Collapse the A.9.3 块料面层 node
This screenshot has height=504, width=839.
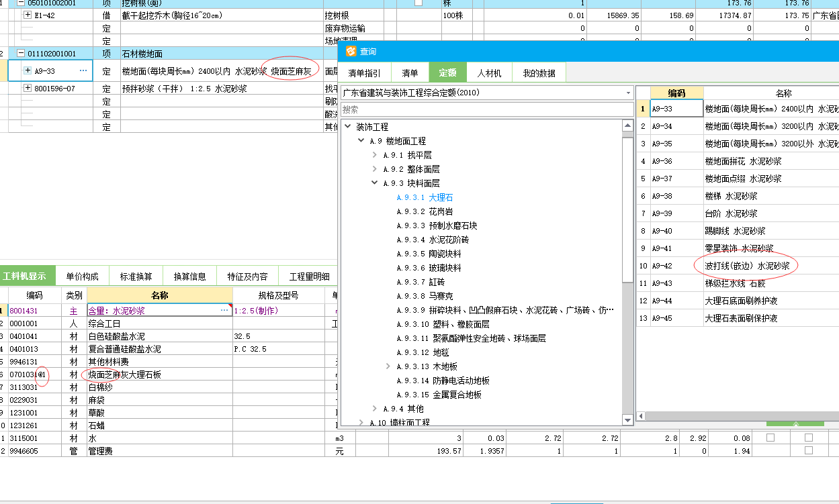click(x=375, y=183)
